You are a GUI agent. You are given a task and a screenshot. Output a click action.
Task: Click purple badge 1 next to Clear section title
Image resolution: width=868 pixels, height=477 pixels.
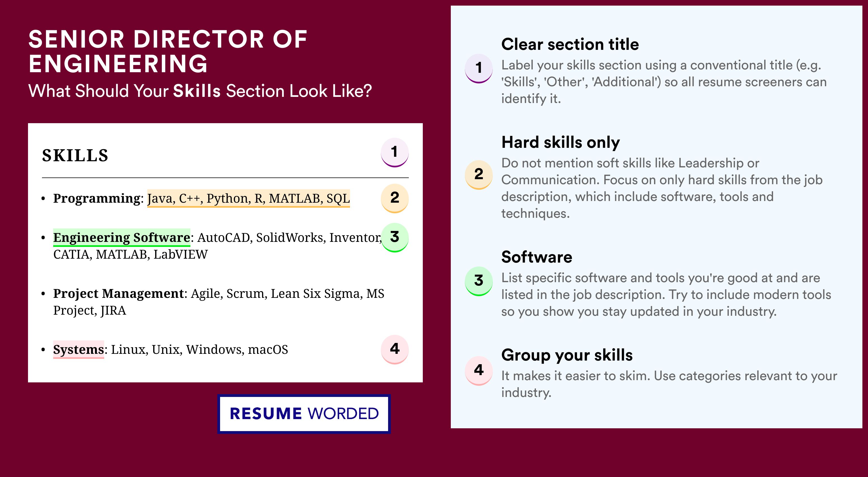click(479, 68)
